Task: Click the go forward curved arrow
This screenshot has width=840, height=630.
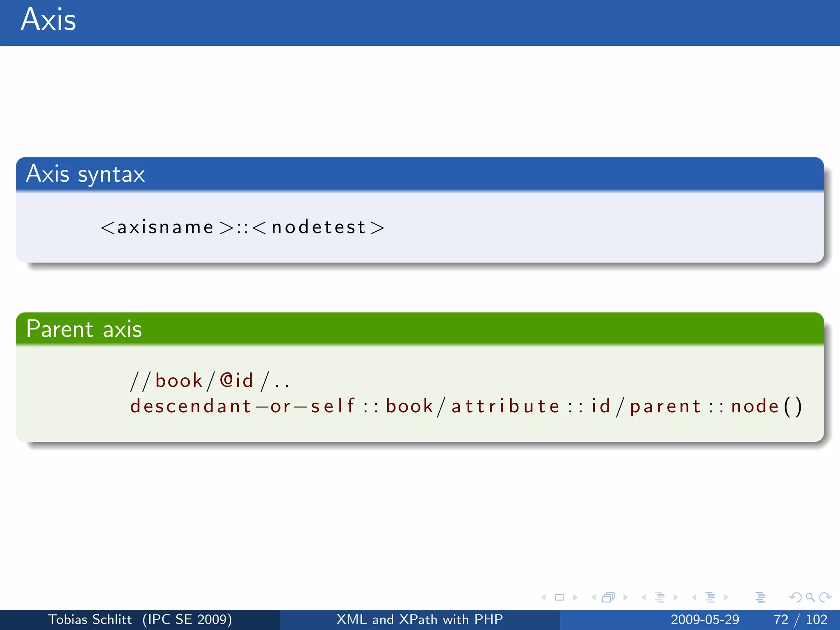Action: click(x=825, y=598)
